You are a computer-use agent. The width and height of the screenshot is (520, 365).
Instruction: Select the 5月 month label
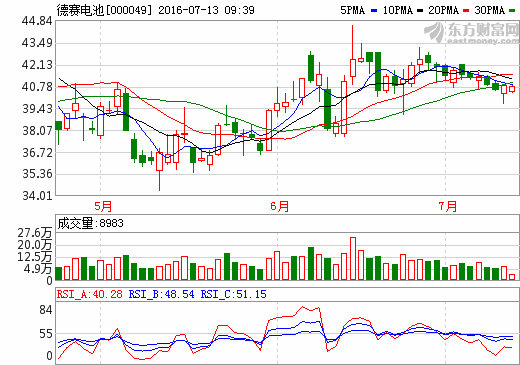(103, 206)
